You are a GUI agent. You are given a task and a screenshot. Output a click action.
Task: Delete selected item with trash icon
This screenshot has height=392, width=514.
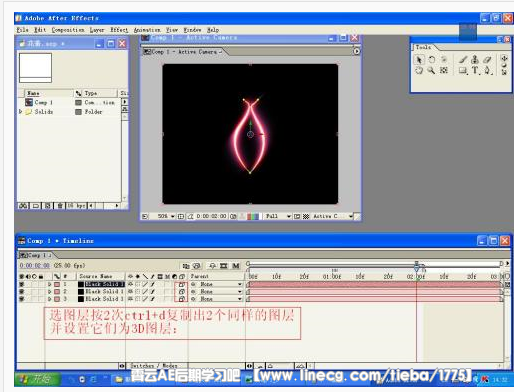(60, 206)
